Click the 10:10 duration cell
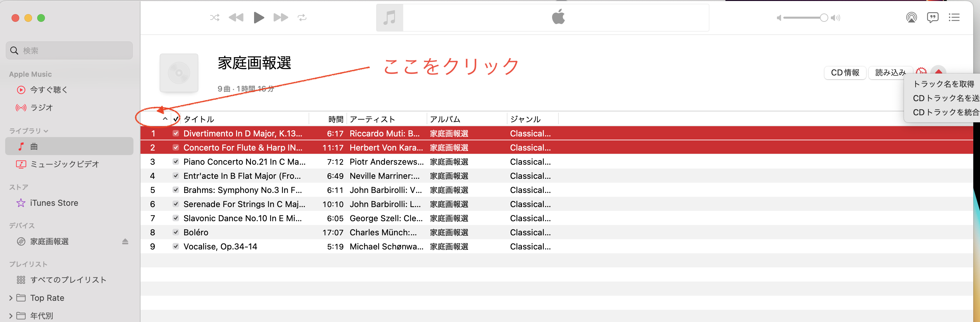This screenshot has width=980, height=322. pos(333,204)
